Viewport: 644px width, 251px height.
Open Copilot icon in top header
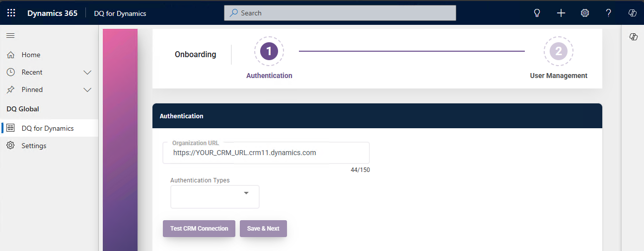[x=633, y=13]
